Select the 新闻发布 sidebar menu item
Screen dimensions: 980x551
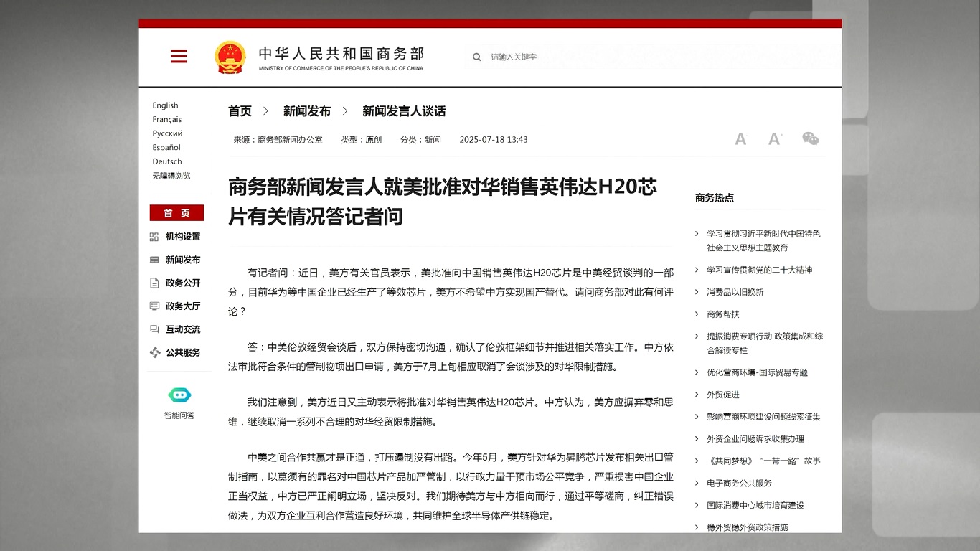pos(183,260)
